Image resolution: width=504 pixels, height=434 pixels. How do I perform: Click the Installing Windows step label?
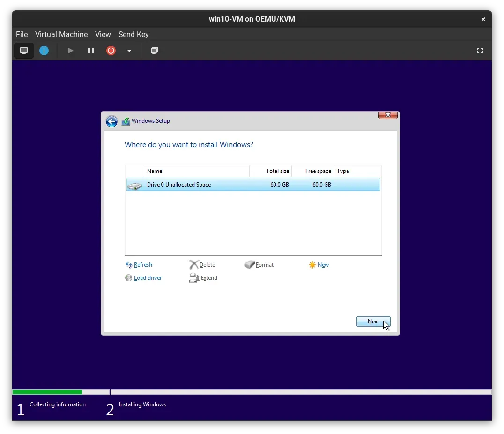[142, 404]
